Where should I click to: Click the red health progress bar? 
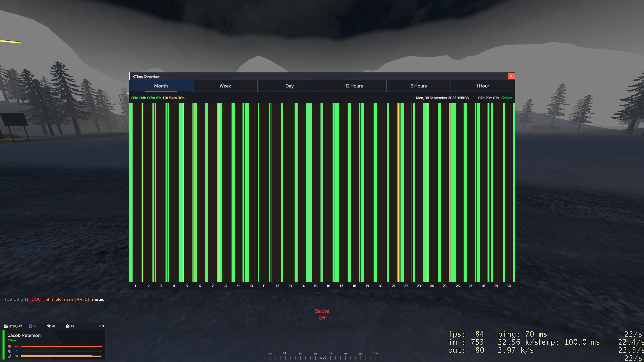click(x=61, y=346)
